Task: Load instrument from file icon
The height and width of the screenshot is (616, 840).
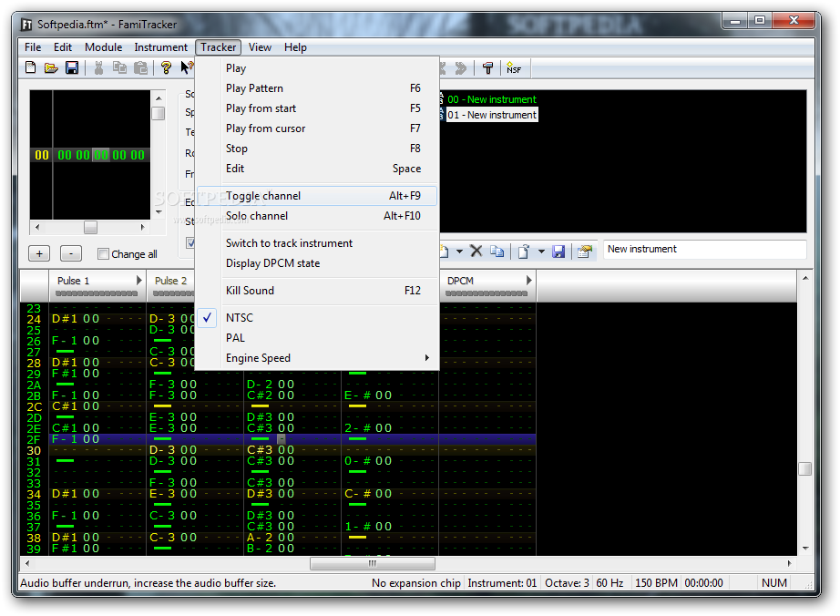Action: [524, 251]
